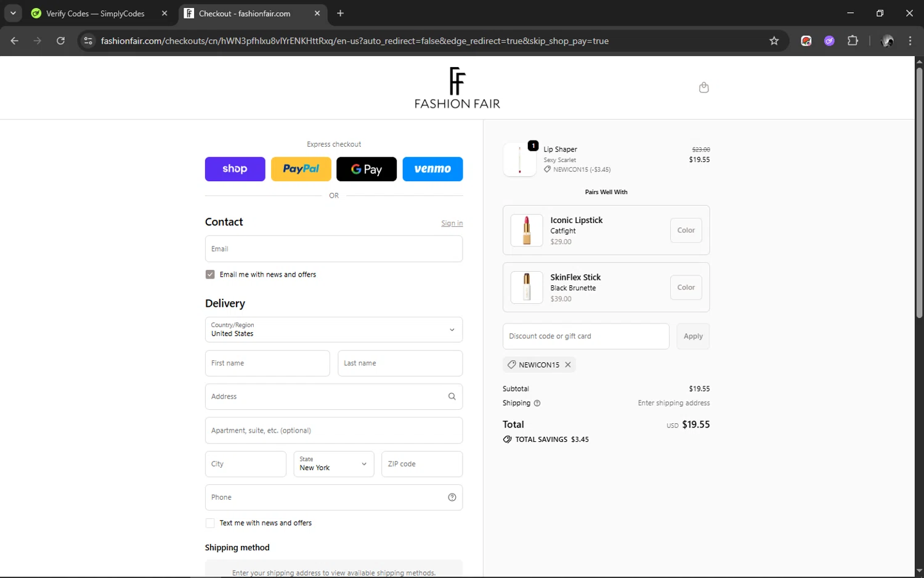Go back to the previous page

click(x=15, y=41)
